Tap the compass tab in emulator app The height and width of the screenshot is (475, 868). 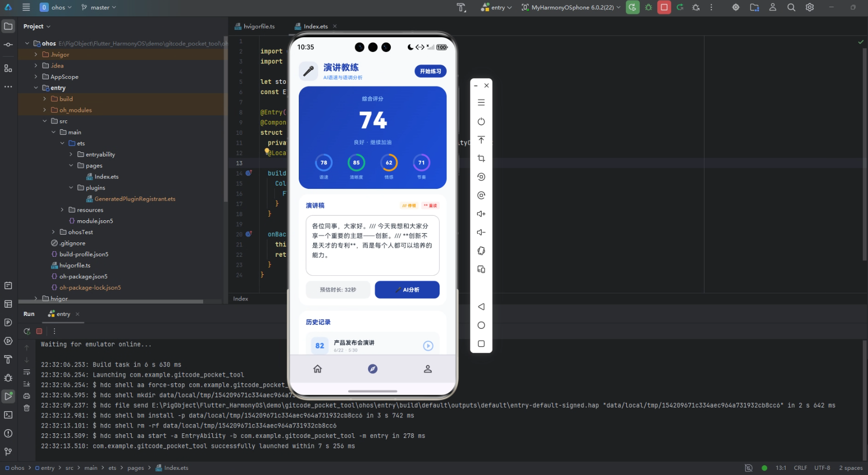[373, 369]
